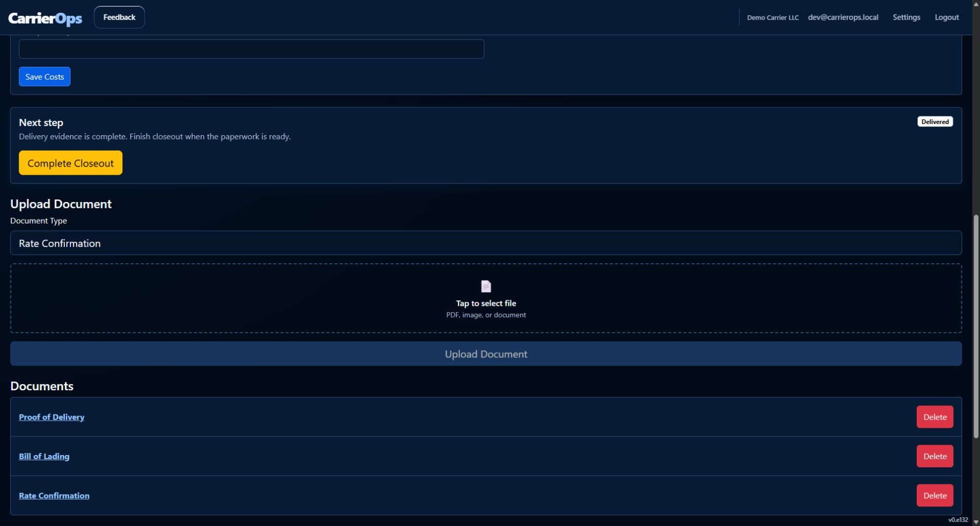
Task: Open the Rate Confirmation document link
Action: click(54, 496)
